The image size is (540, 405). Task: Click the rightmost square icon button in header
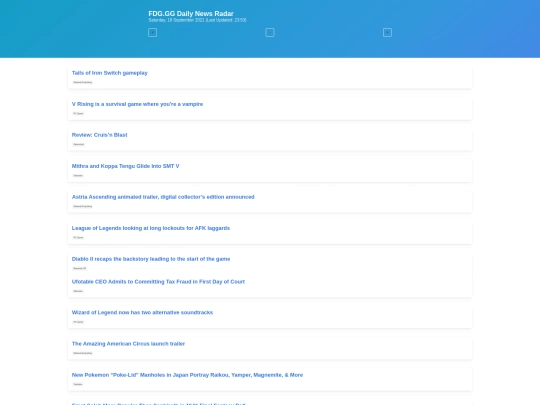point(387,32)
